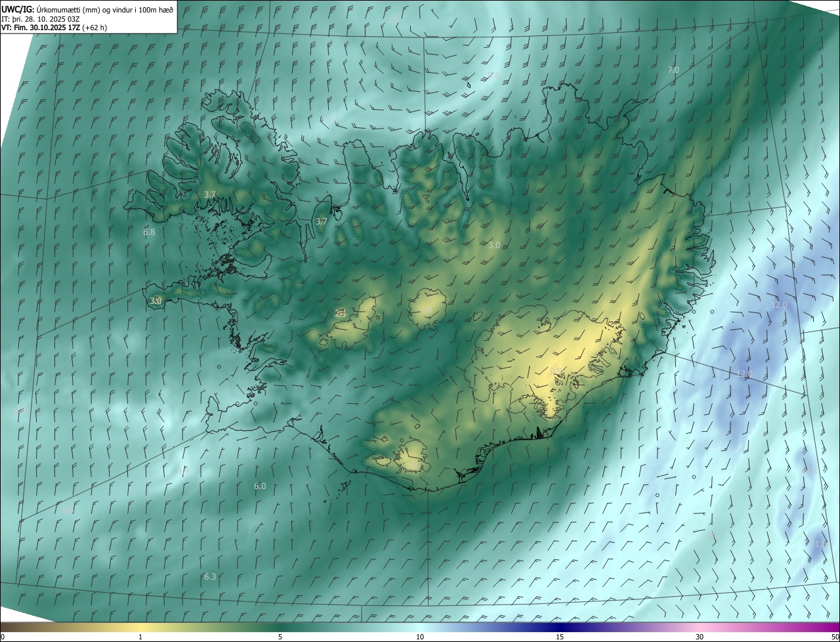Click colorbar tick label '50'
This screenshot has height=642, width=840.
coord(835,637)
